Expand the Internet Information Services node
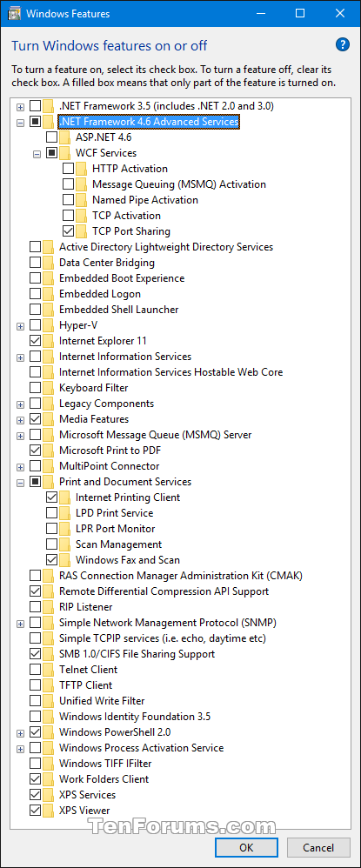The width and height of the screenshot is (361, 868). (21, 357)
